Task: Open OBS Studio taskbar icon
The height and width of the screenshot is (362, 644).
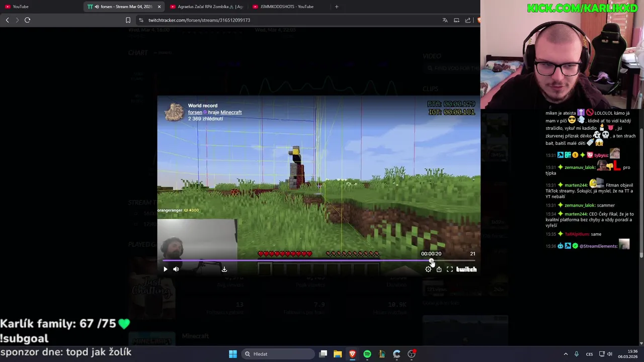Action: click(x=412, y=354)
